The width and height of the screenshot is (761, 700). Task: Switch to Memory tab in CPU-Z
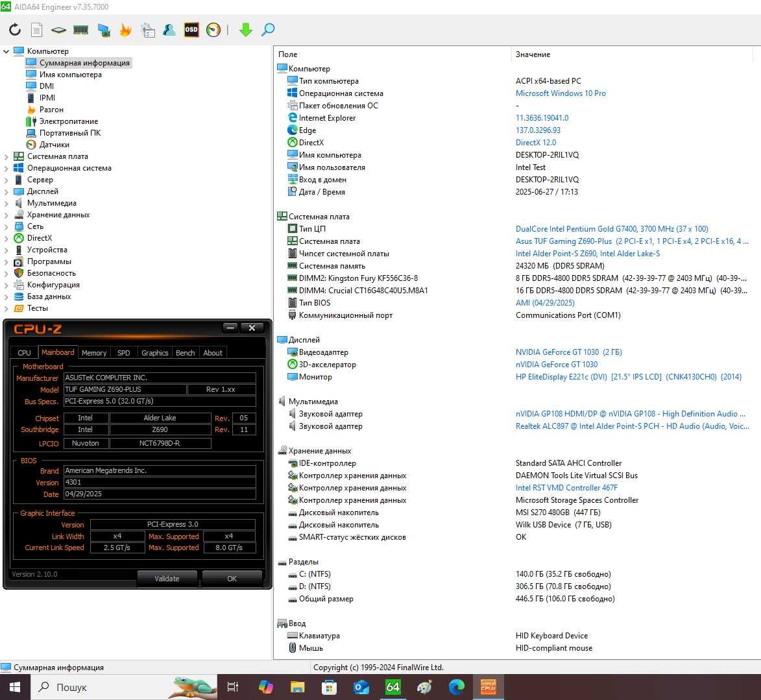point(94,353)
